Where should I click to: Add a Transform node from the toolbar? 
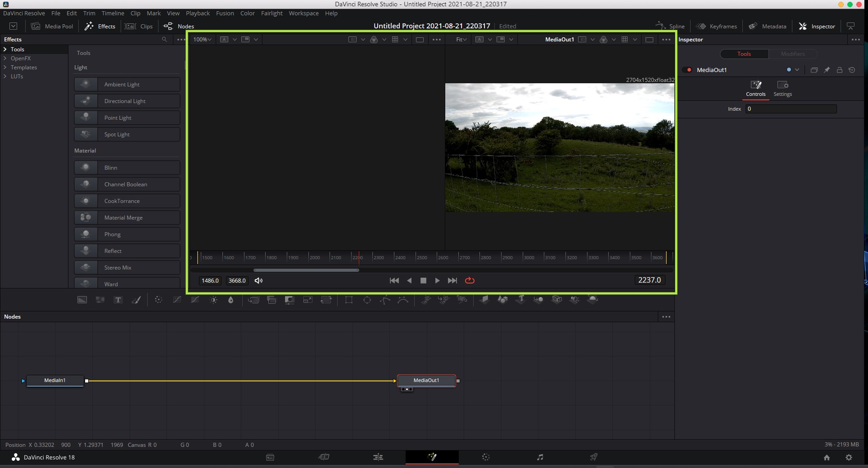point(326,300)
